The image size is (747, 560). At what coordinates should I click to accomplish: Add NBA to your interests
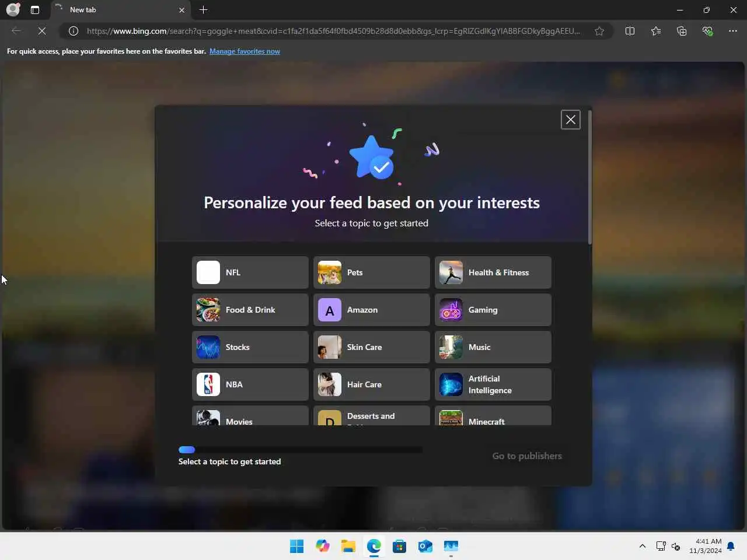pyautogui.click(x=250, y=384)
